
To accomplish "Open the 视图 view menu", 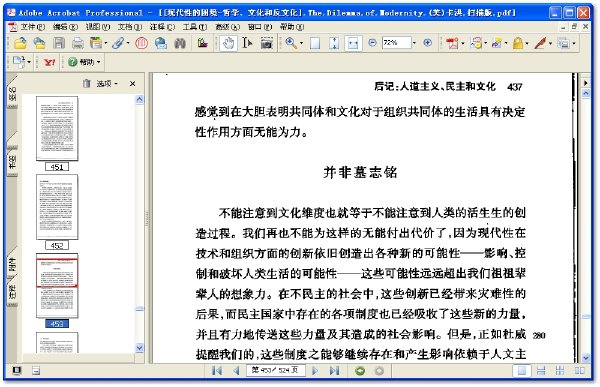I will 98,27.
